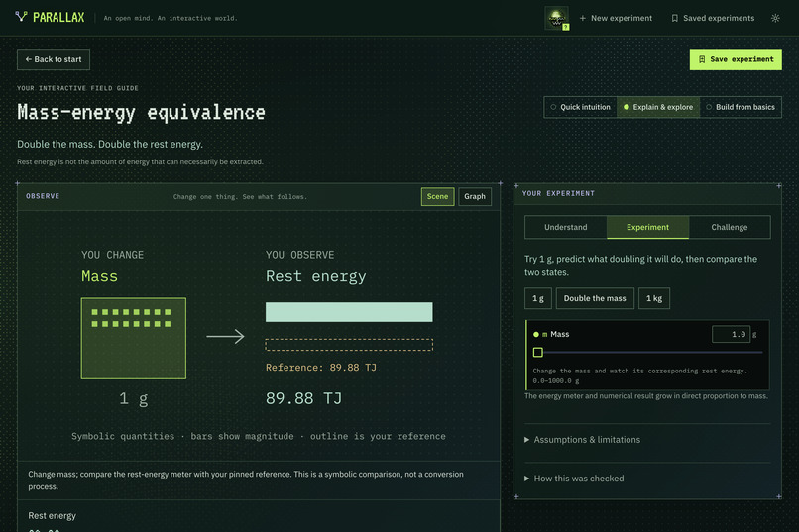Click the green dot next to m Mass
The width and height of the screenshot is (799, 532).
pyautogui.click(x=536, y=335)
